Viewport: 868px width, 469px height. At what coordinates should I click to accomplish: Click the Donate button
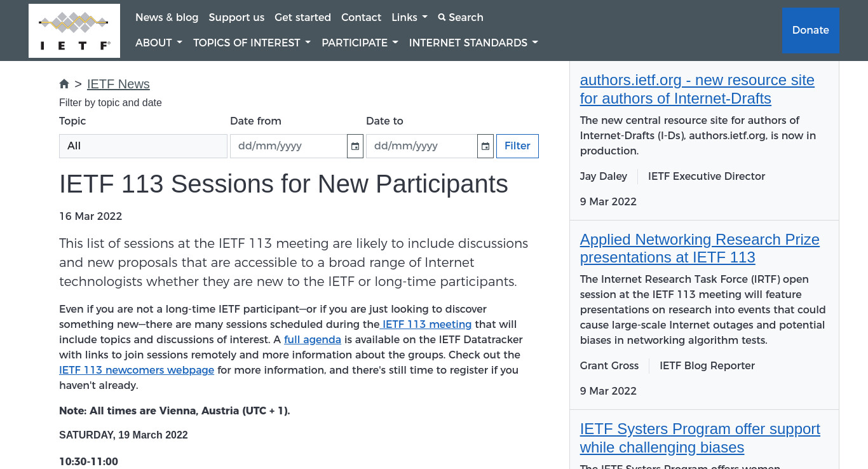[811, 30]
